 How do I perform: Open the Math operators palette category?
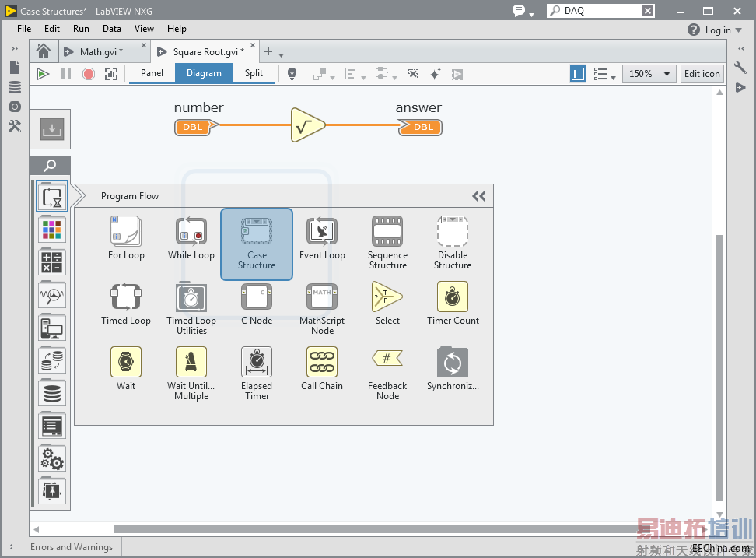[52, 262]
